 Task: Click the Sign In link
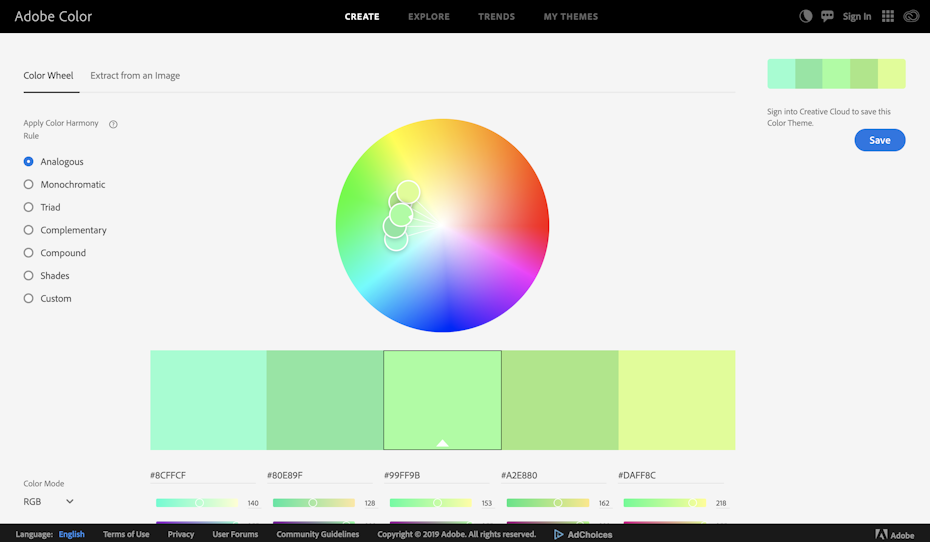click(x=857, y=16)
